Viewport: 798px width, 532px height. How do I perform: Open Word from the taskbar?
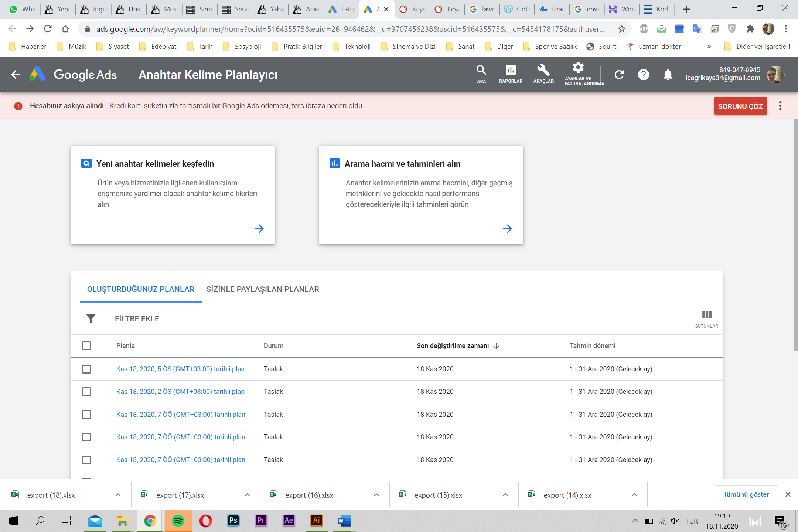(x=344, y=521)
